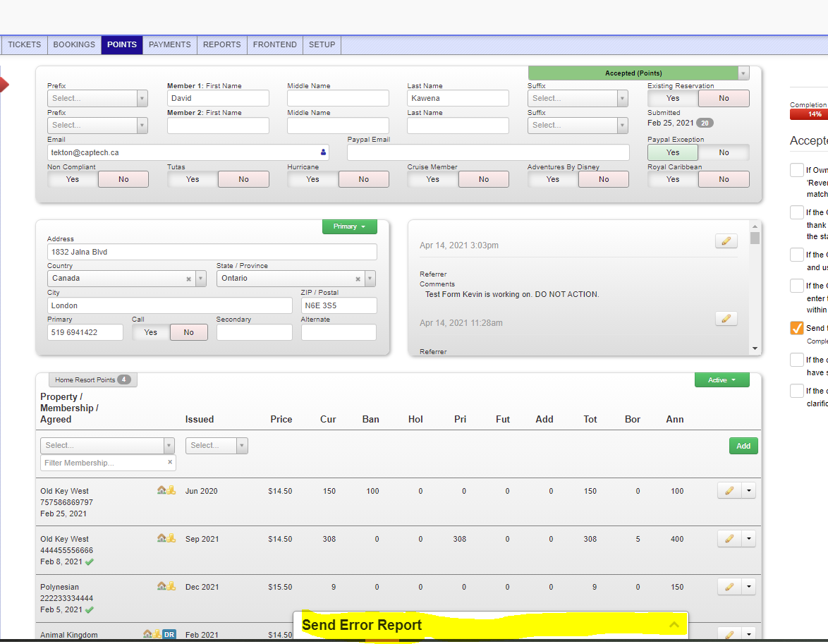Open the Home Resort Points tab button
Screen dimensions: 828x644
pos(92,380)
